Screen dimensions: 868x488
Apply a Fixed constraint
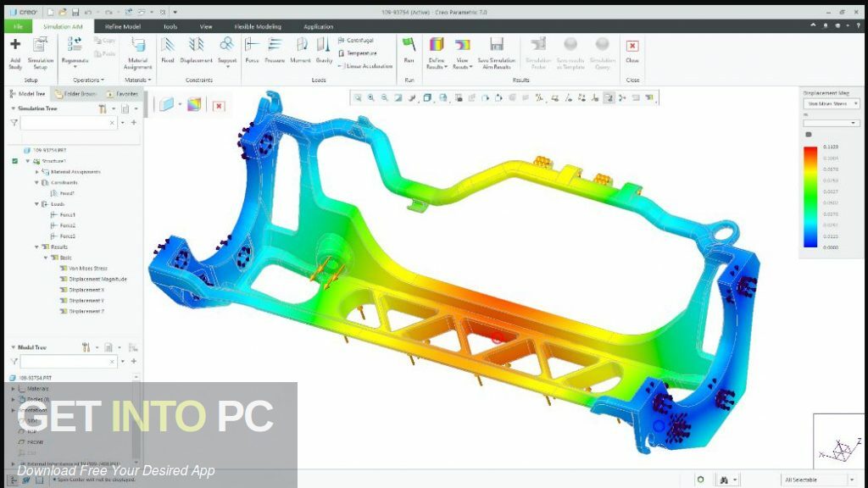(x=168, y=51)
